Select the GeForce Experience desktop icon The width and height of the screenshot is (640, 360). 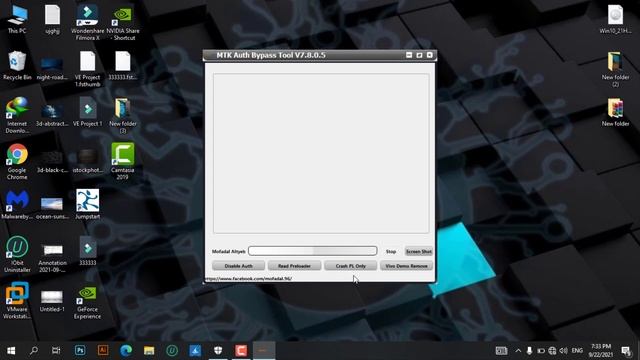[87, 303]
